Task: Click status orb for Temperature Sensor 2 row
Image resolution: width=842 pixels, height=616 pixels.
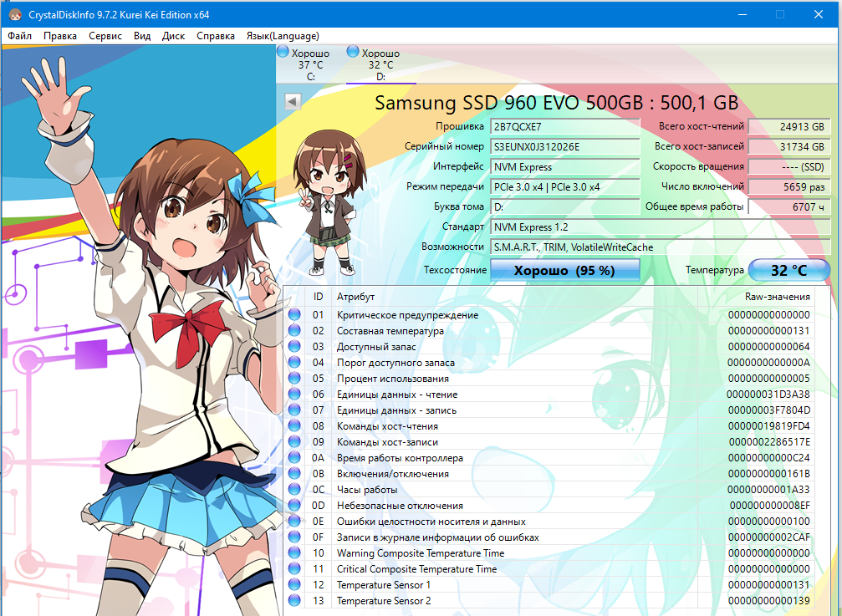Action: [x=294, y=601]
